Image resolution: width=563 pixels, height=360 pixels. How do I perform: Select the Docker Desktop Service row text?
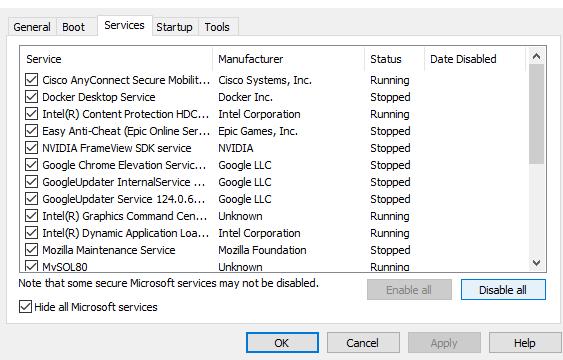99,97
